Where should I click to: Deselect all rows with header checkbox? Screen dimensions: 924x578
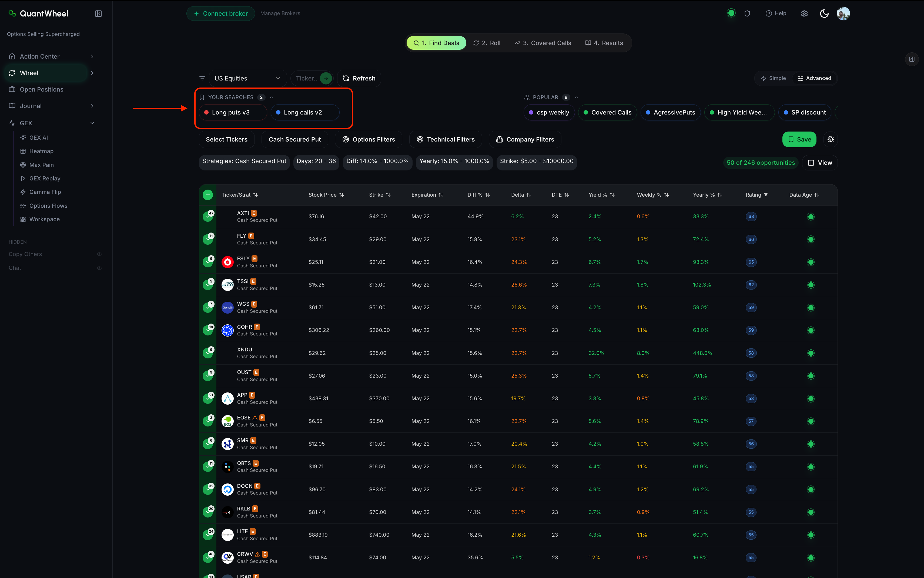[x=207, y=195]
